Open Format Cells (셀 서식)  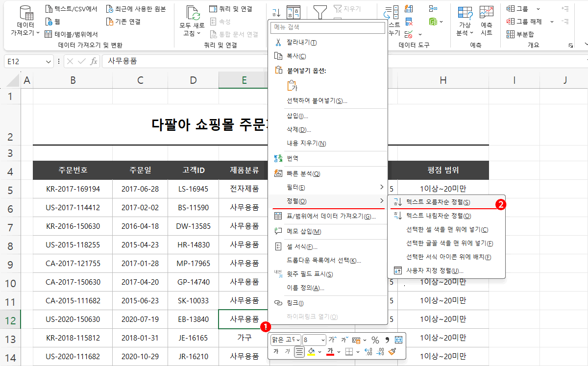pyautogui.click(x=329, y=246)
